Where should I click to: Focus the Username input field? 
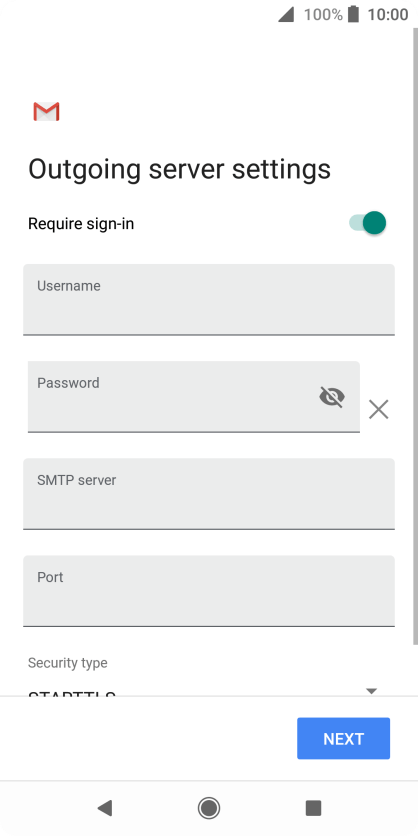pyautogui.click(x=209, y=300)
